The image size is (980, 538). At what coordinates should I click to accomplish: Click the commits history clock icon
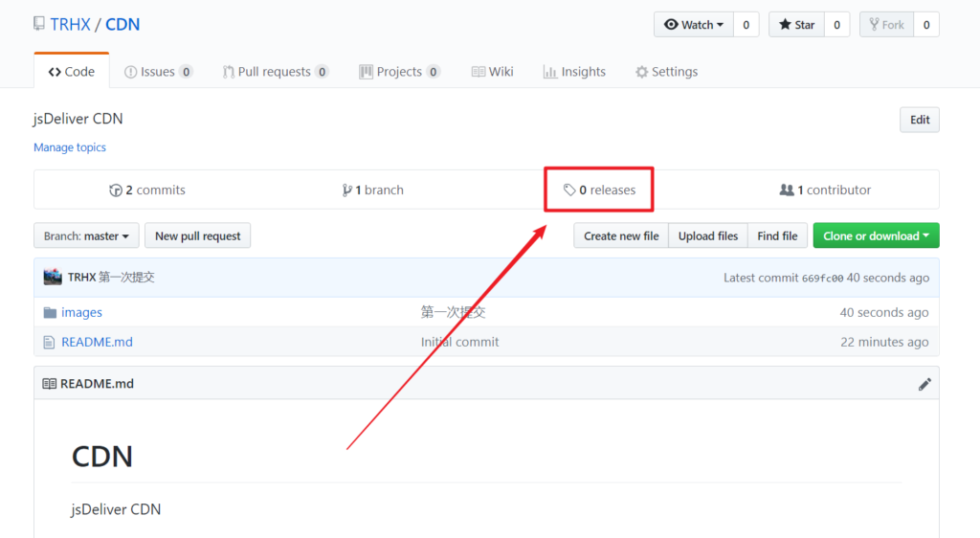click(x=116, y=190)
